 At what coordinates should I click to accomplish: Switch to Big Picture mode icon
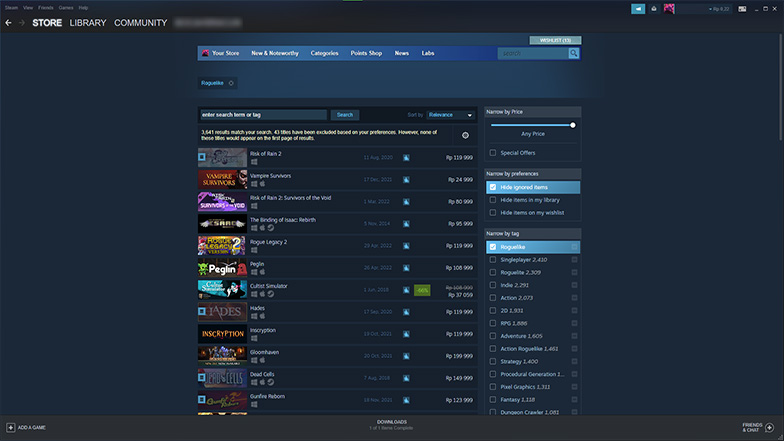click(x=742, y=8)
